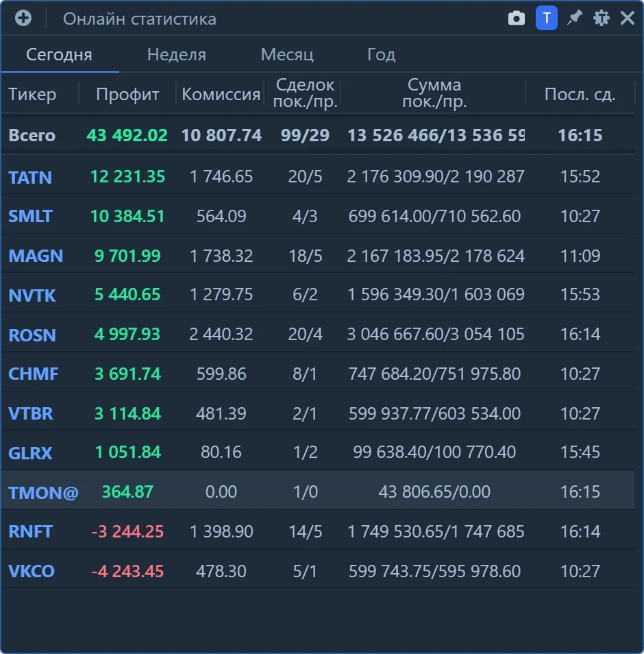Click GLRX last trade time 15:45
Image resolution: width=644 pixels, height=654 pixels.
click(580, 452)
